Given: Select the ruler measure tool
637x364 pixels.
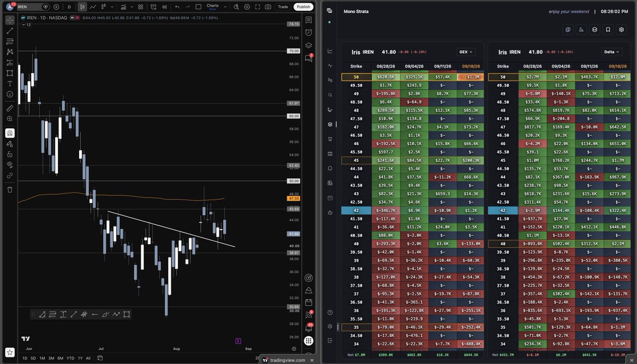Looking at the screenshot, I should (x=10, y=108).
